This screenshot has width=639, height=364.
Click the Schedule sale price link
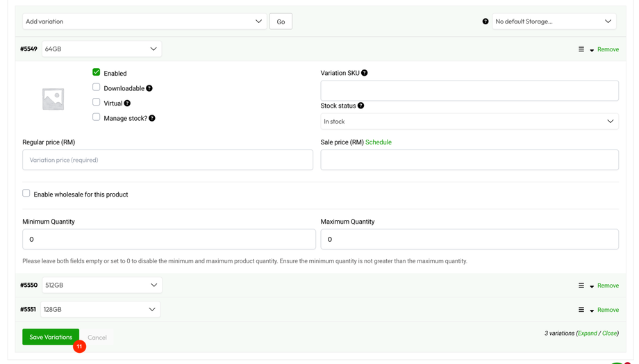(x=379, y=142)
